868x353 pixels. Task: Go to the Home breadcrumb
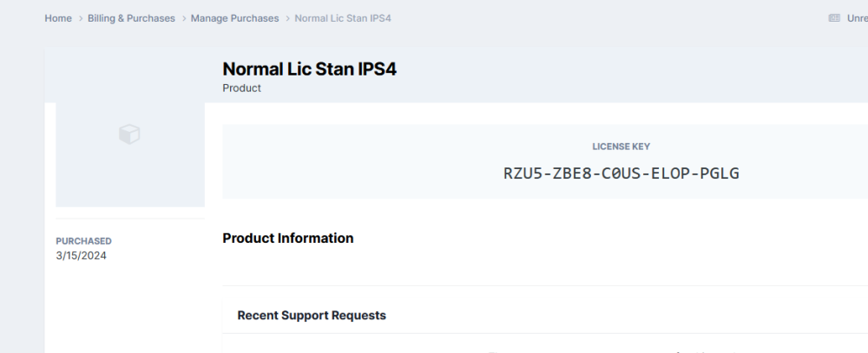point(58,18)
